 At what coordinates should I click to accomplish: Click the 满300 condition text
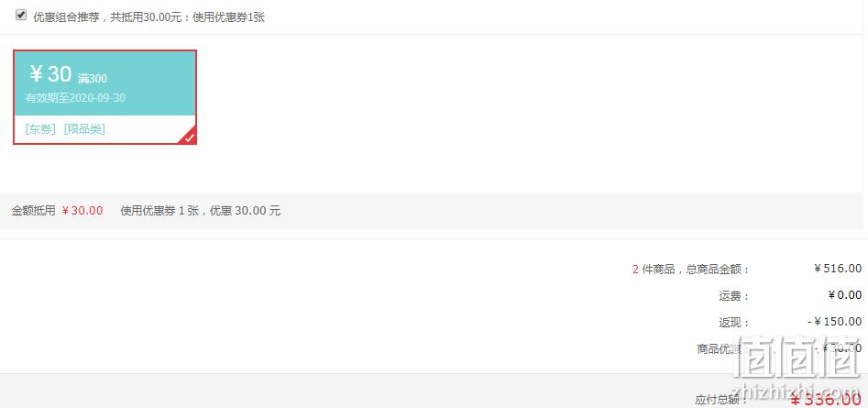tap(93, 79)
